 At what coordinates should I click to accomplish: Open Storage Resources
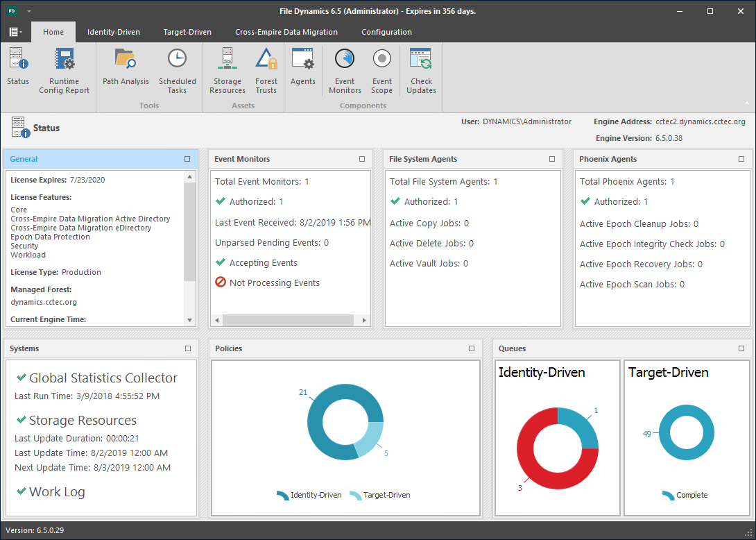[227, 69]
